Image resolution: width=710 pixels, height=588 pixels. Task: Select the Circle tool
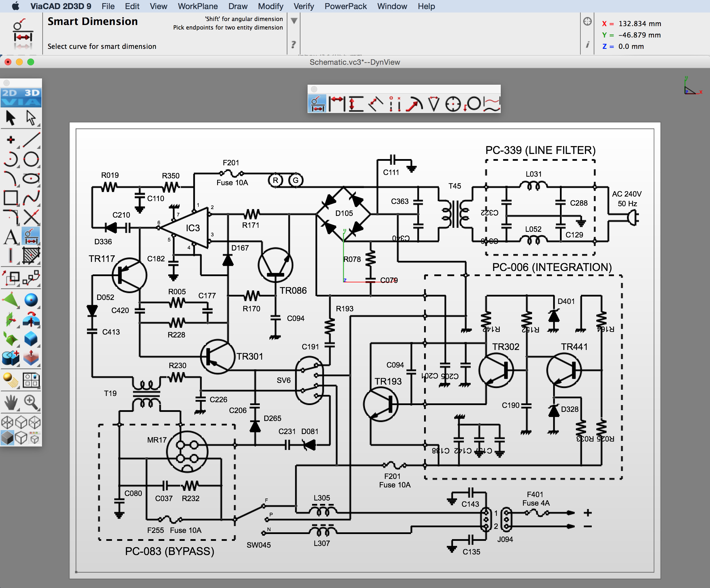[30, 159]
